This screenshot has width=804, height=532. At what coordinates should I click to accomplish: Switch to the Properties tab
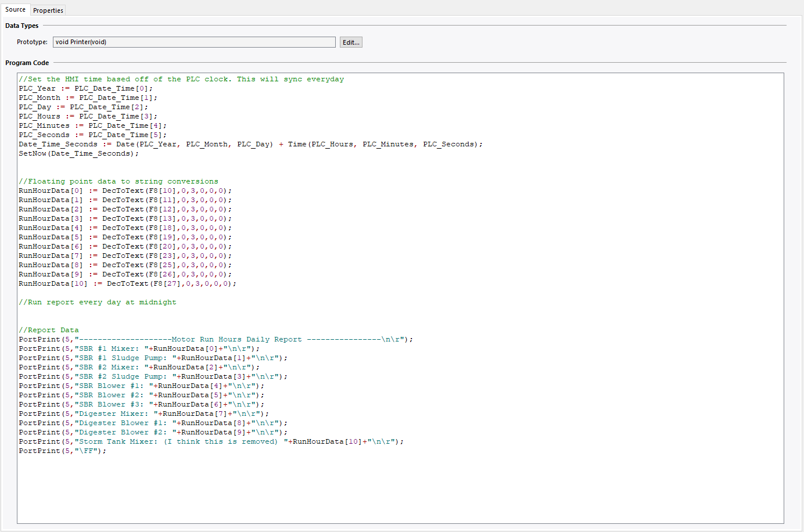click(x=48, y=10)
